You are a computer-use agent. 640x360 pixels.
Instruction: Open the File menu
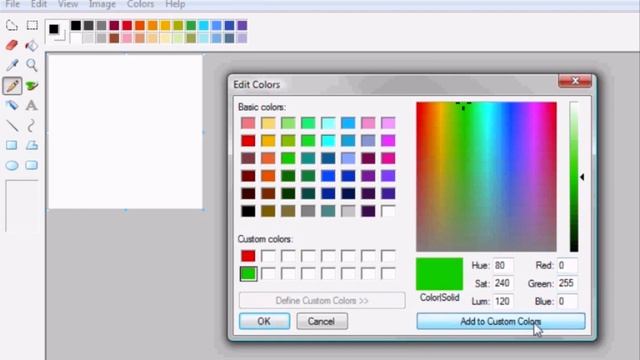pyautogui.click(x=13, y=4)
